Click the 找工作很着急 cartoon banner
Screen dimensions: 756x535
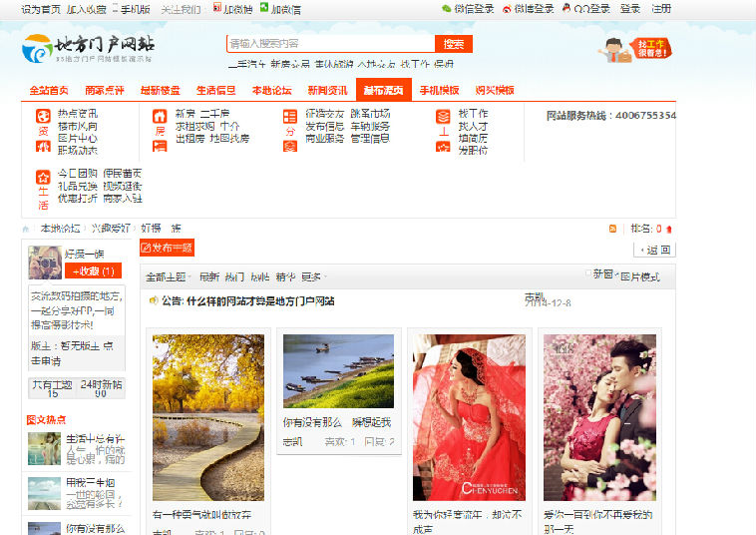coord(634,49)
